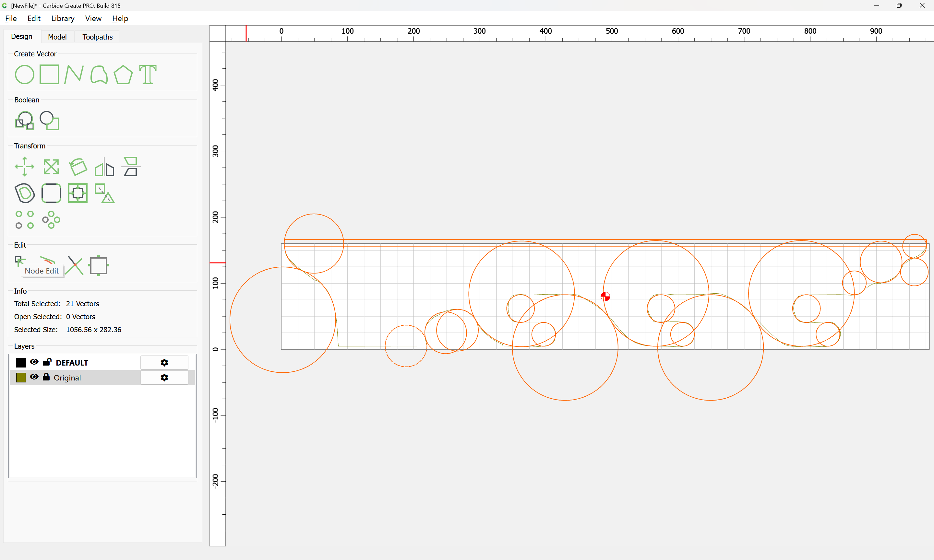Open the Circular Array tool

[51, 220]
